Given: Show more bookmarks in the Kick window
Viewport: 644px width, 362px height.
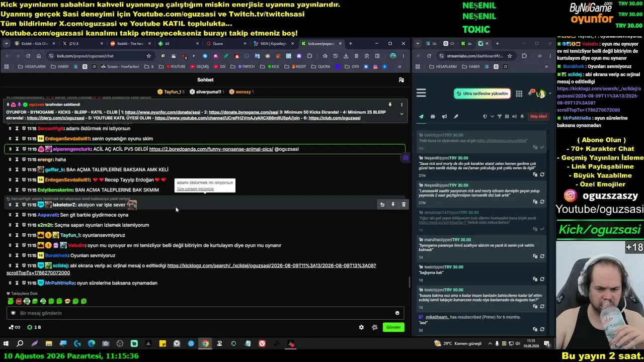Looking at the screenshot, I should [x=399, y=66].
